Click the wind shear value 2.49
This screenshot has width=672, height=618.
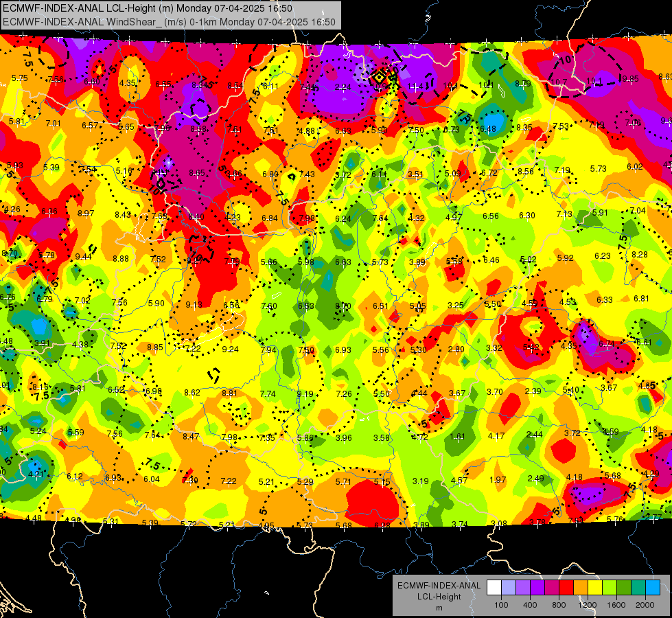(x=535, y=478)
